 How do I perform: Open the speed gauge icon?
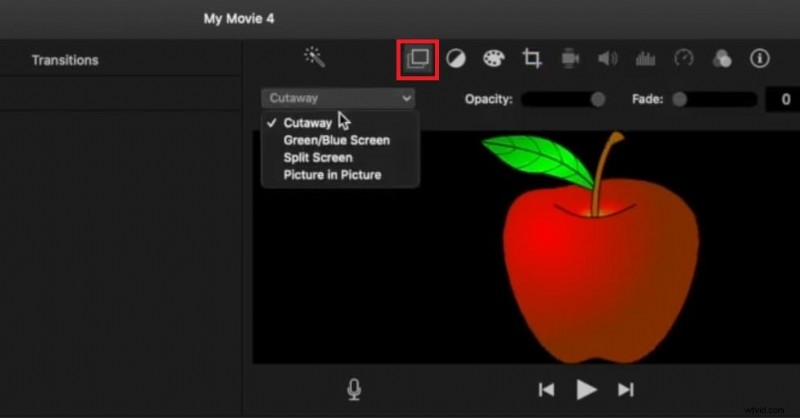click(x=684, y=58)
